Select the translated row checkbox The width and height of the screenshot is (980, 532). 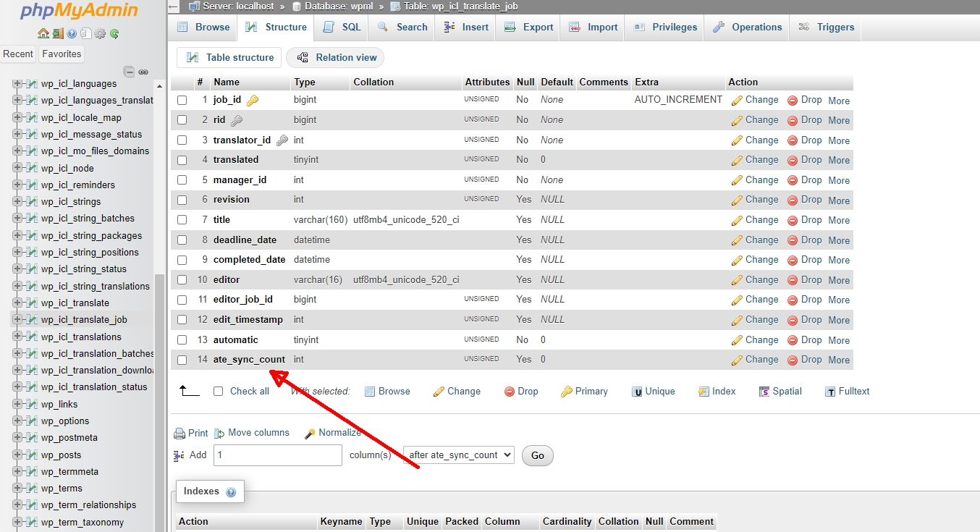182,160
